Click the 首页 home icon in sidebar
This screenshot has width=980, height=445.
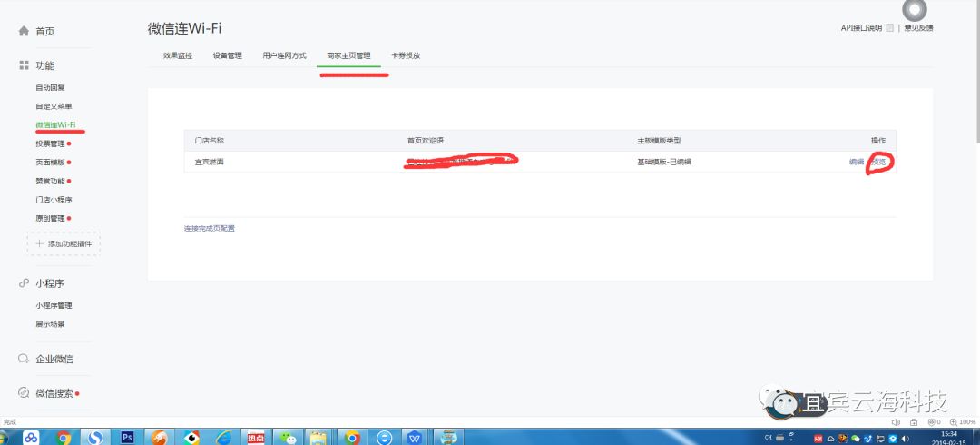(x=24, y=31)
